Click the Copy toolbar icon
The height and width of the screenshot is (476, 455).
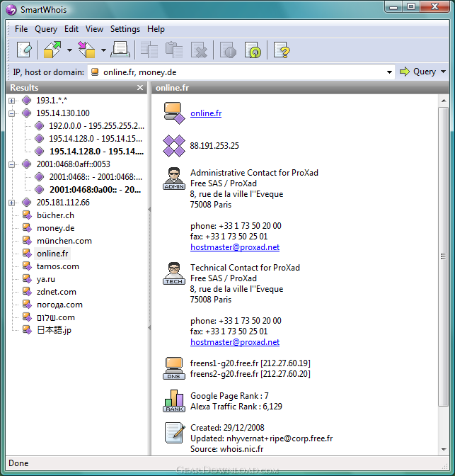click(149, 50)
